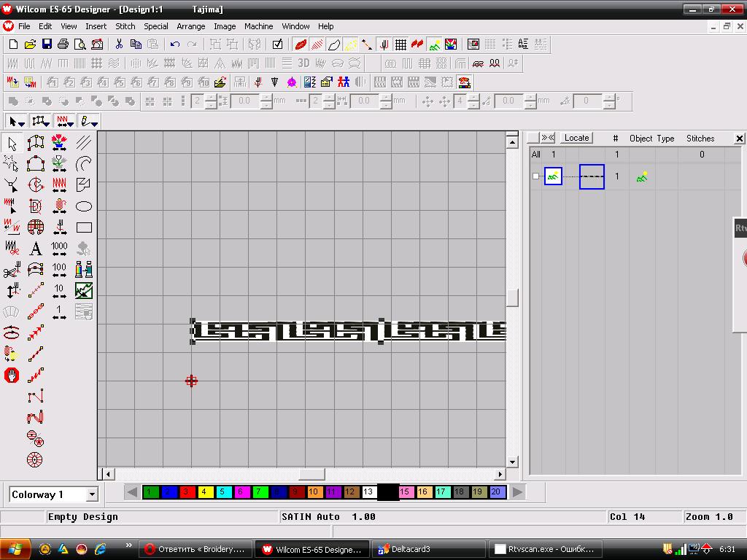Open the Machine menu
Image resolution: width=747 pixels, height=560 pixels.
coord(258,26)
